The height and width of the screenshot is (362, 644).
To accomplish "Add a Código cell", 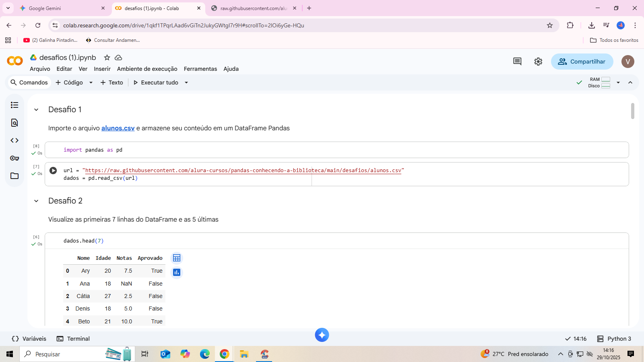I will (69, 82).
